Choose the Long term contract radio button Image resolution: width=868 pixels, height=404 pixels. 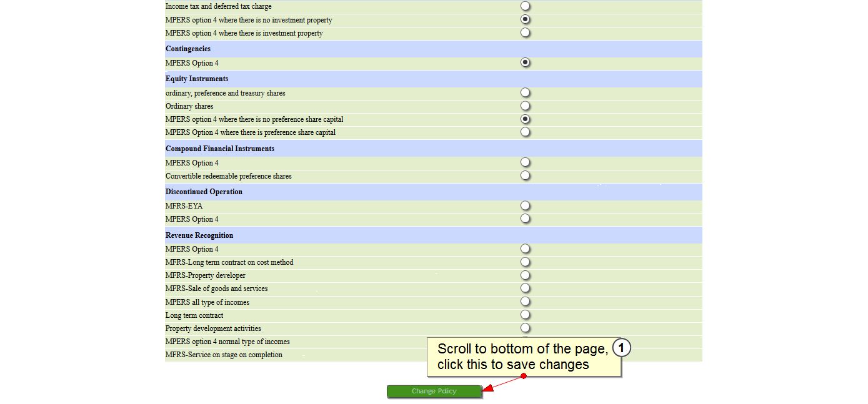click(526, 315)
